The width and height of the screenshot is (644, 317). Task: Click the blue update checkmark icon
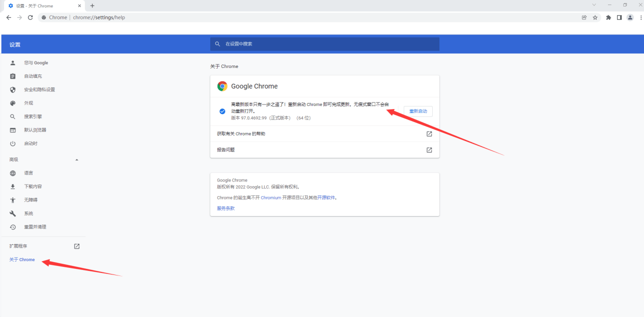coord(222,111)
